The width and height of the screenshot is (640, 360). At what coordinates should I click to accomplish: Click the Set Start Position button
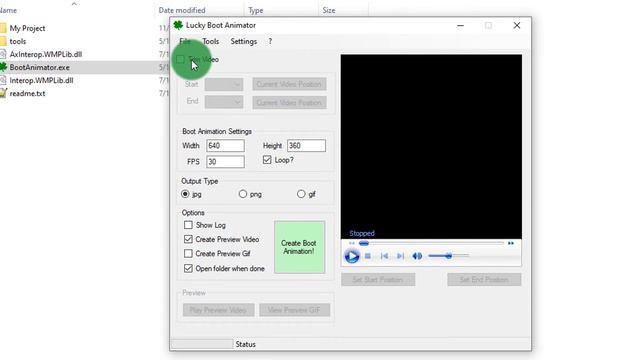378,280
